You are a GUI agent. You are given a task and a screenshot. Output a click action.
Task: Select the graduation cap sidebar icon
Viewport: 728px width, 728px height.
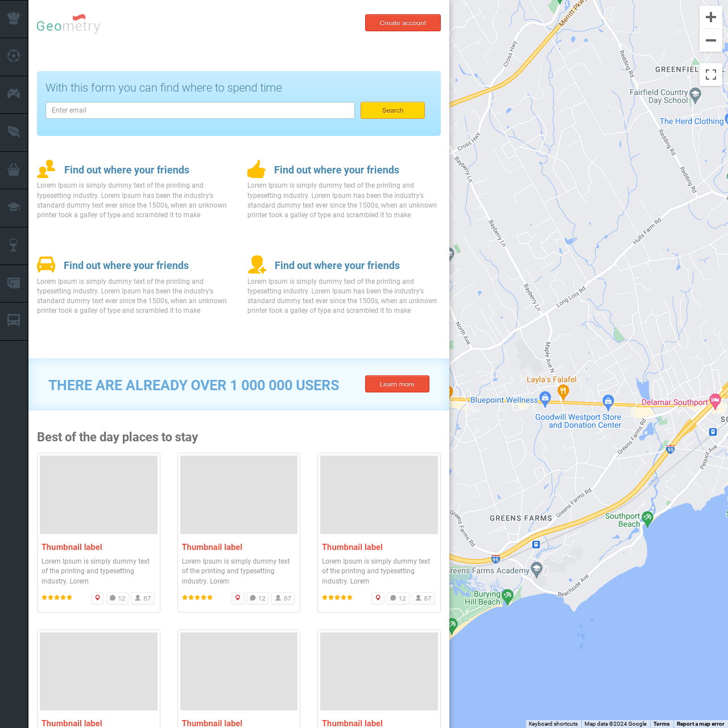pyautogui.click(x=14, y=207)
